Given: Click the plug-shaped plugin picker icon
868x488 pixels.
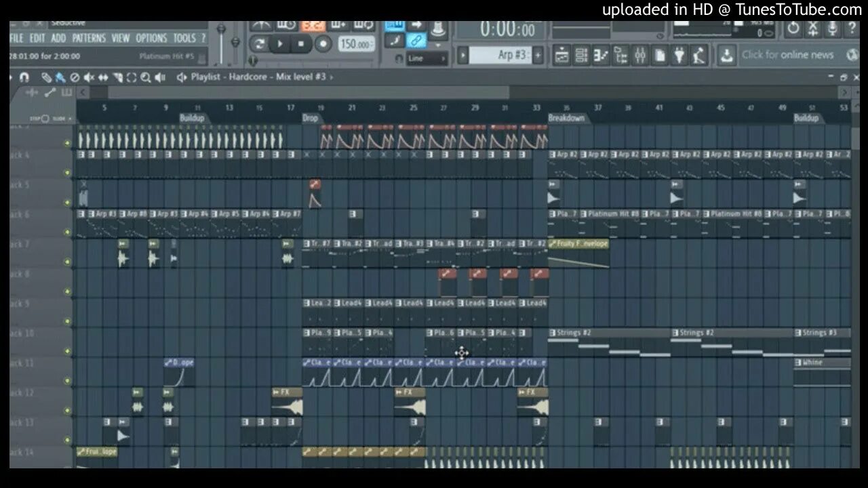Looking at the screenshot, I should click(x=680, y=55).
